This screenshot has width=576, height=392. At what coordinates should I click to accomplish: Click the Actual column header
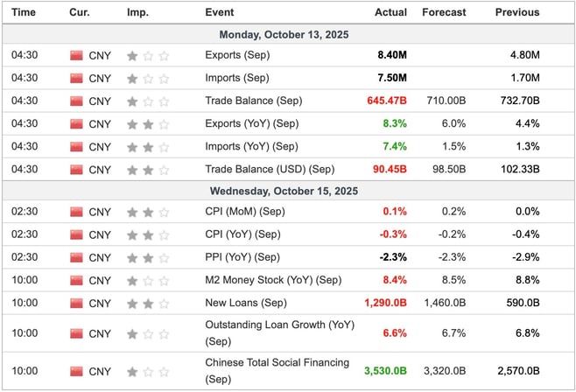[390, 12]
